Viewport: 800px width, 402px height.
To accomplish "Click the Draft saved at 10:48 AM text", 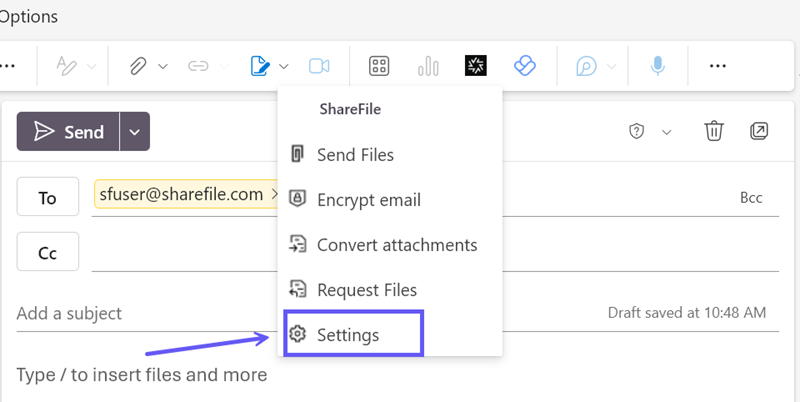I will click(687, 313).
